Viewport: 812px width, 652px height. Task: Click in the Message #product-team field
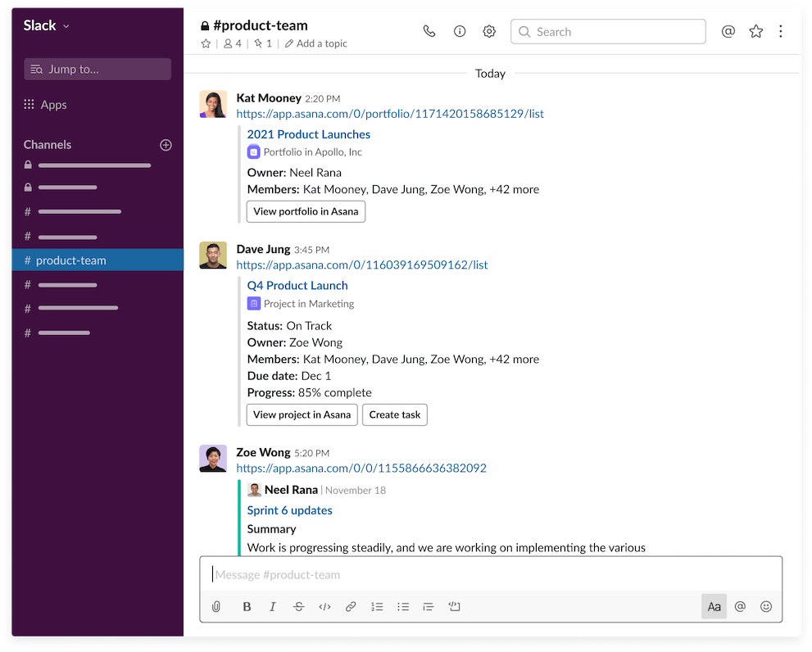(492, 575)
